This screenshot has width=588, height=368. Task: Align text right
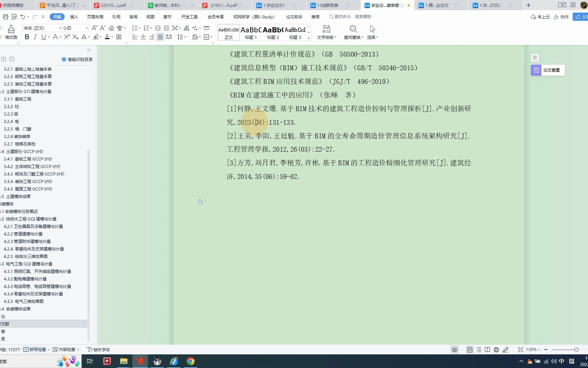tap(152, 37)
